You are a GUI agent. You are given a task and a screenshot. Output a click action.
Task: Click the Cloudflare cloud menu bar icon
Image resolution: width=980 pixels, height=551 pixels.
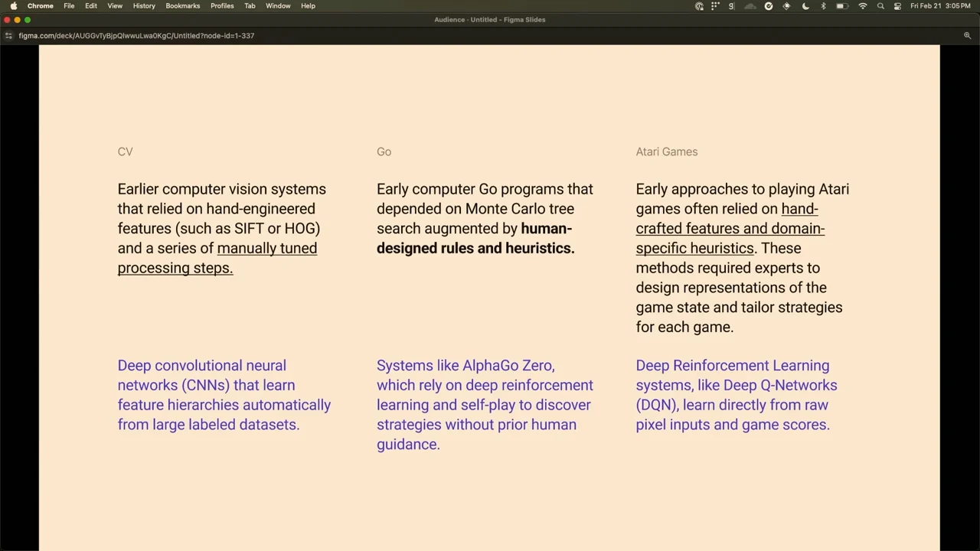[x=750, y=6]
